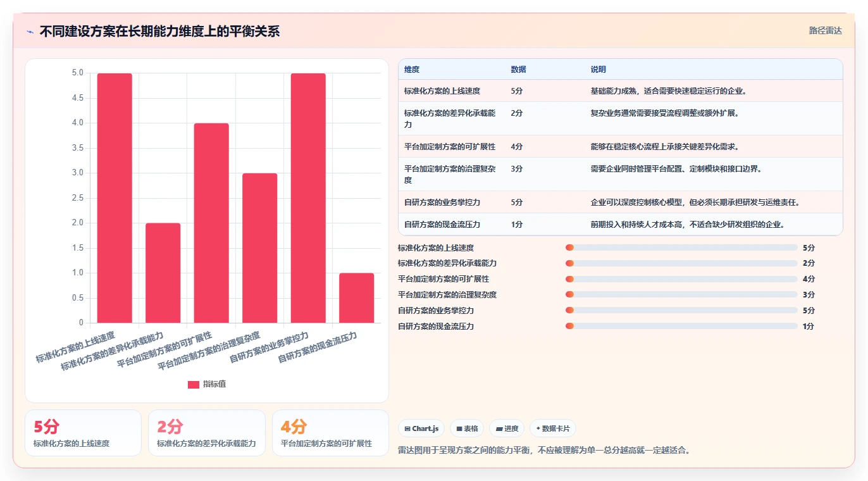Click the x-axis label 自研方案的现金流压力
The height and width of the screenshot is (481, 868).
[318, 347]
